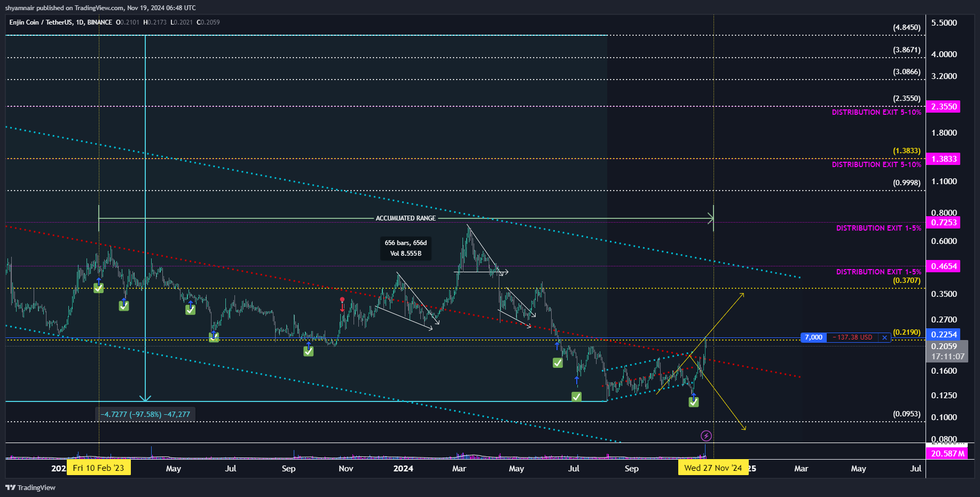Click the 4.0000 price axis value
Screen dimensions: 980x497
(x=944, y=54)
